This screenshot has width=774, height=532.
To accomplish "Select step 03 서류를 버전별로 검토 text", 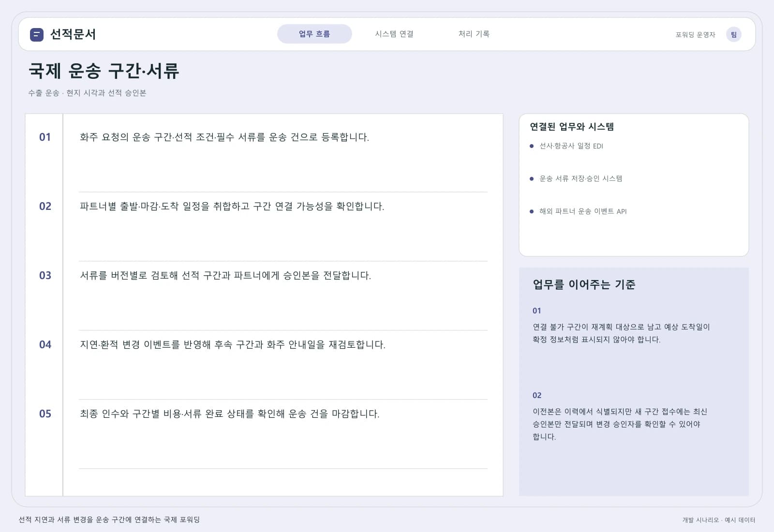I will pos(225,275).
